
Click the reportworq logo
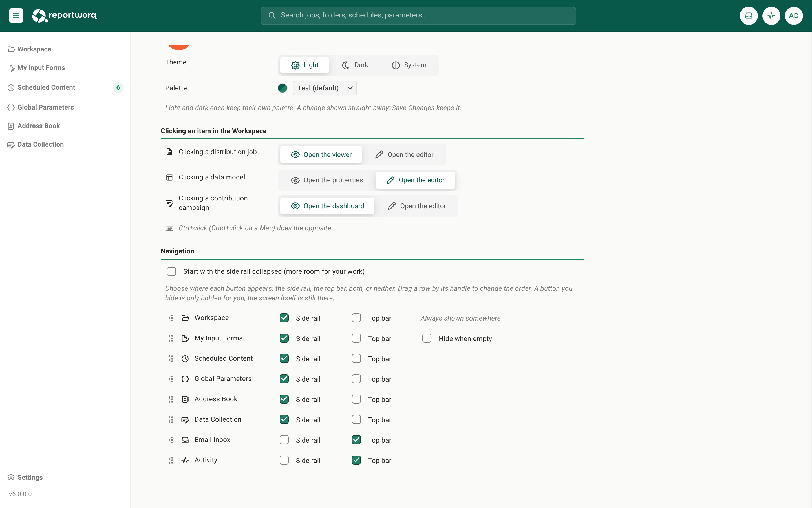click(x=64, y=16)
